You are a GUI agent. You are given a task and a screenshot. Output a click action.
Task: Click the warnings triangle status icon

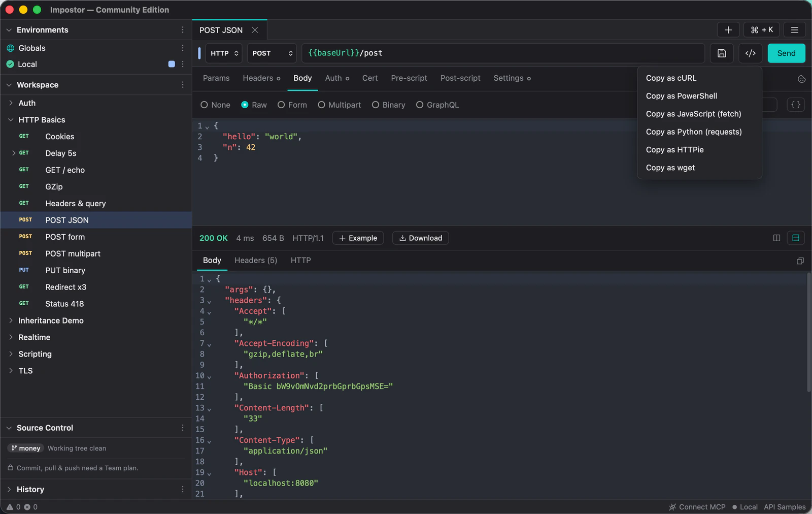[10, 507]
